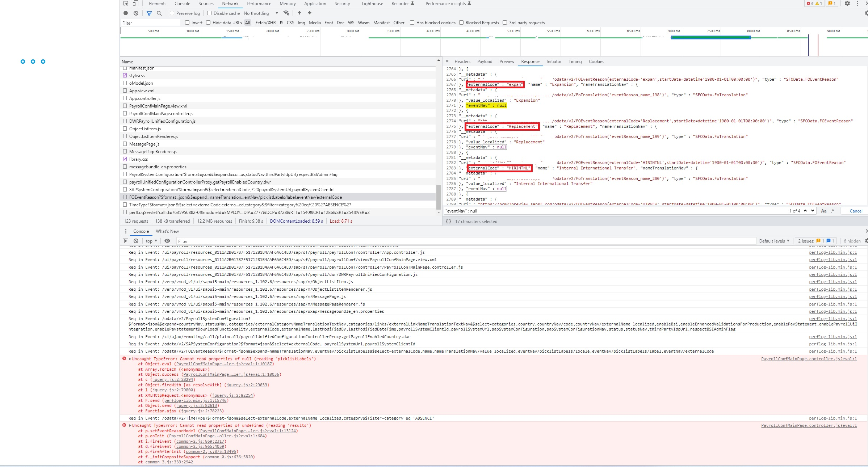The height and width of the screenshot is (467, 868).
Task: Create a live expression eye icon
Action: [x=167, y=241]
